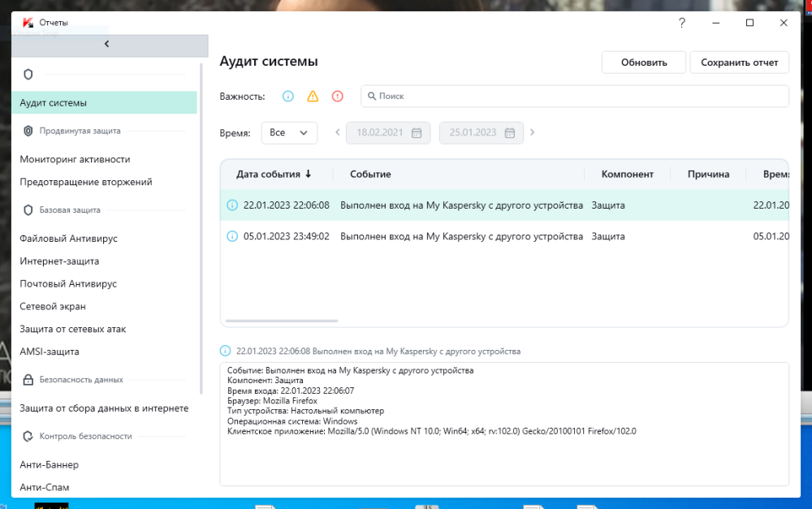The image size is (812, 509).
Task: Open calendar for end date 25.01.2023
Action: click(x=510, y=133)
